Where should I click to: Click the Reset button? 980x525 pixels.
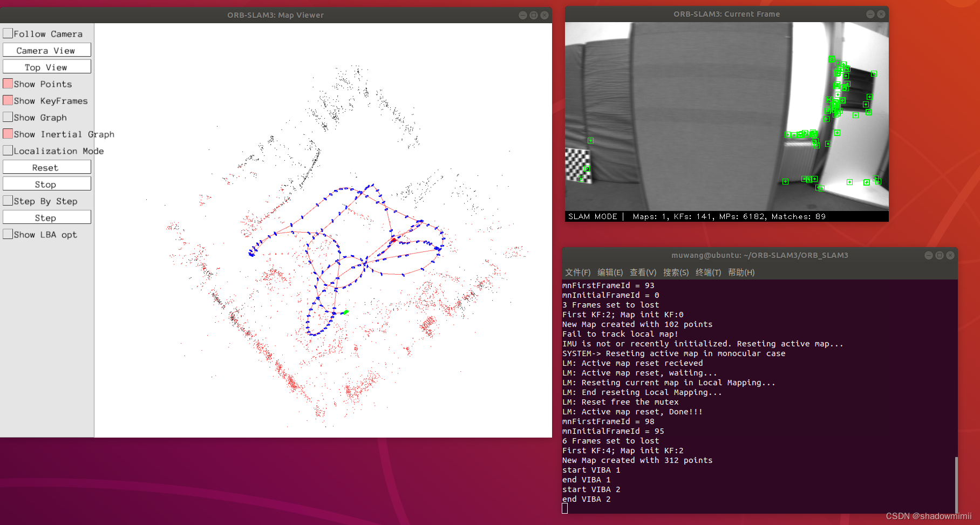point(47,167)
